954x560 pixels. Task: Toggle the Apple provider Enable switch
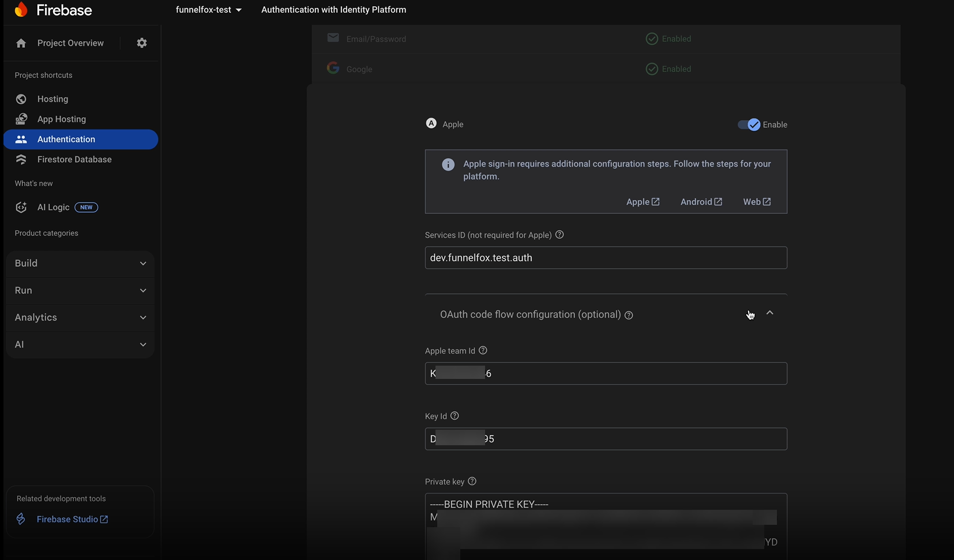[x=749, y=125]
